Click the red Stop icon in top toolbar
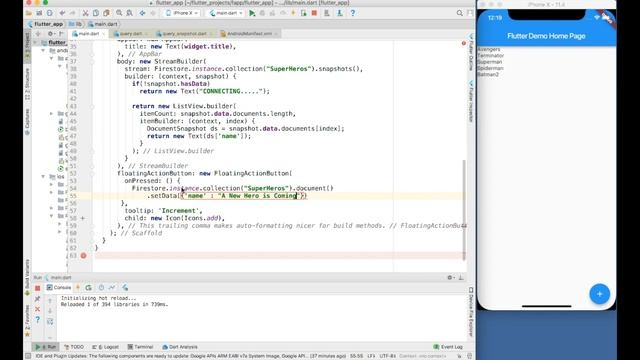Screen dimensions: 640x360 314,13
